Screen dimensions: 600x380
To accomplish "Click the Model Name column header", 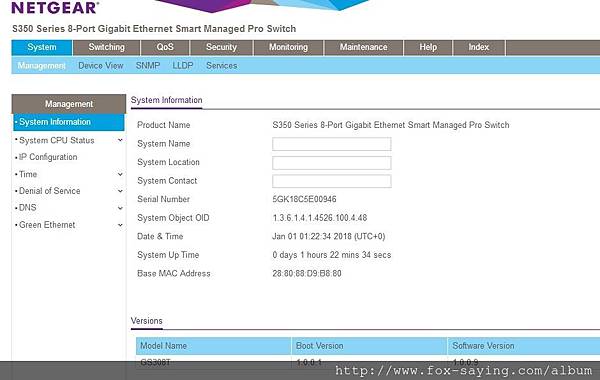I will pos(214,346).
